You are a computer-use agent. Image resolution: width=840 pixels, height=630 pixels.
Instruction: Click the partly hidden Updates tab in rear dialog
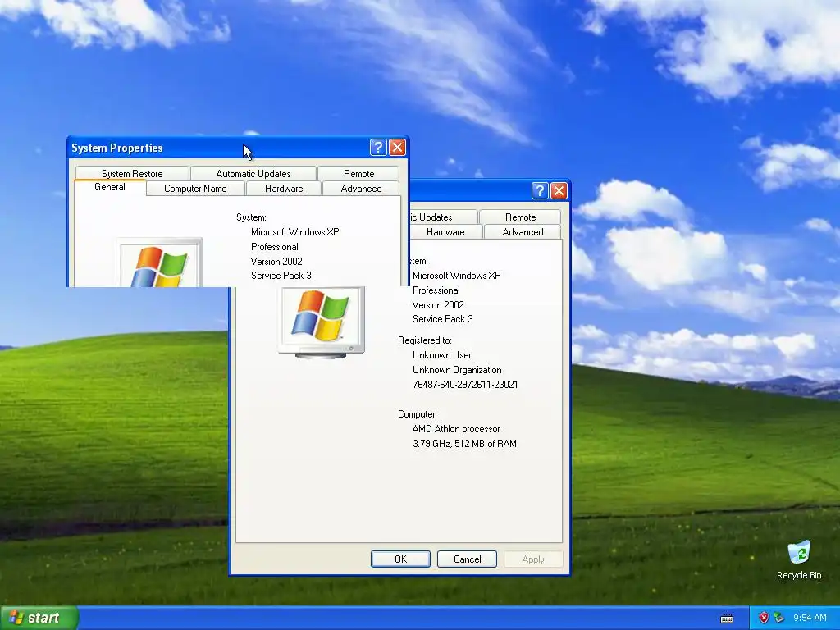pyautogui.click(x=443, y=217)
